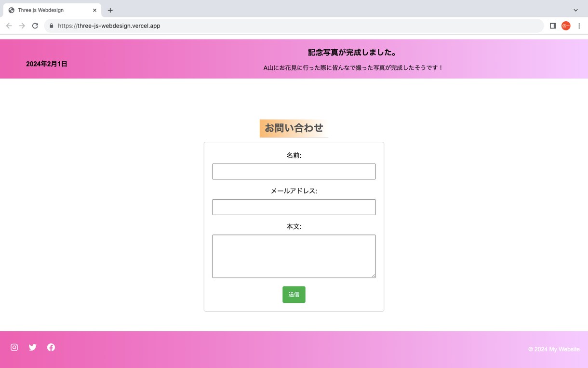Grab the 本文 textarea resize handle
588x368 pixels.
(373, 275)
